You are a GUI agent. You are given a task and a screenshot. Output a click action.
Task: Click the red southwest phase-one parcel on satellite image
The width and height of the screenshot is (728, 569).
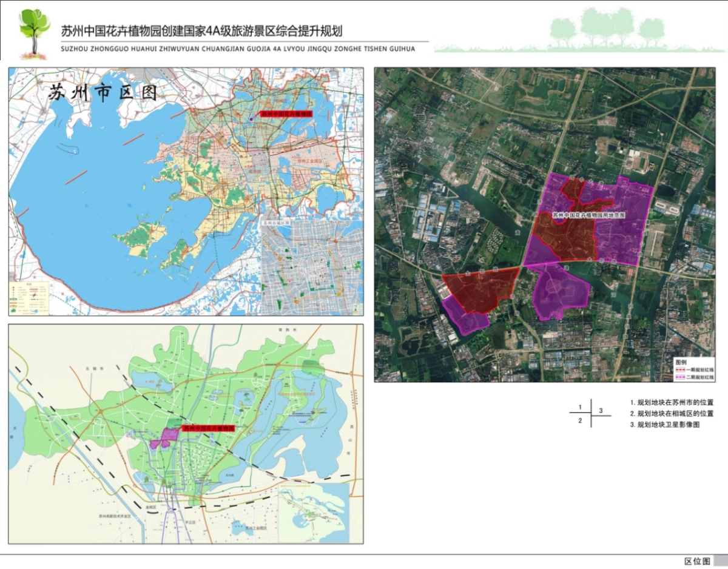[x=479, y=289]
